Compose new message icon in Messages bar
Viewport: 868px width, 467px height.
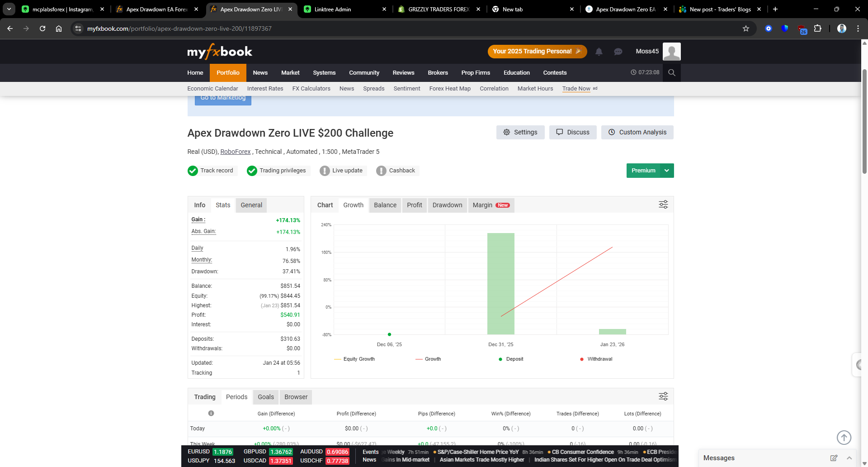(834, 458)
